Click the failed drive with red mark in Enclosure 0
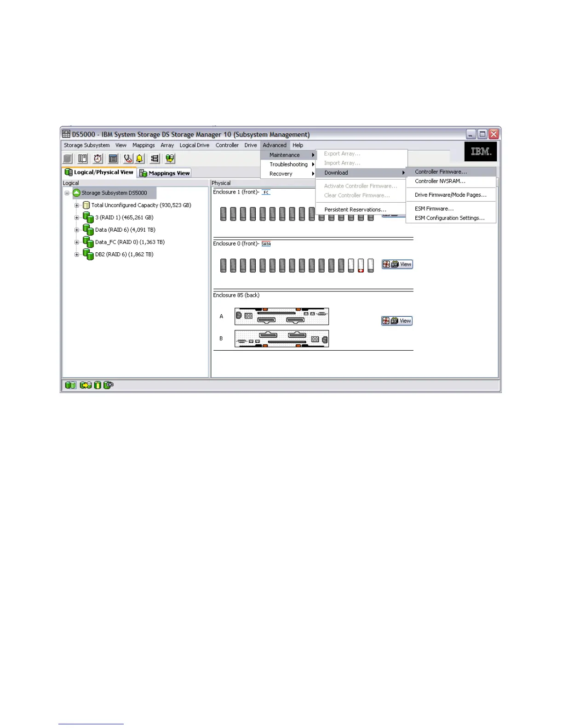 (x=361, y=266)
